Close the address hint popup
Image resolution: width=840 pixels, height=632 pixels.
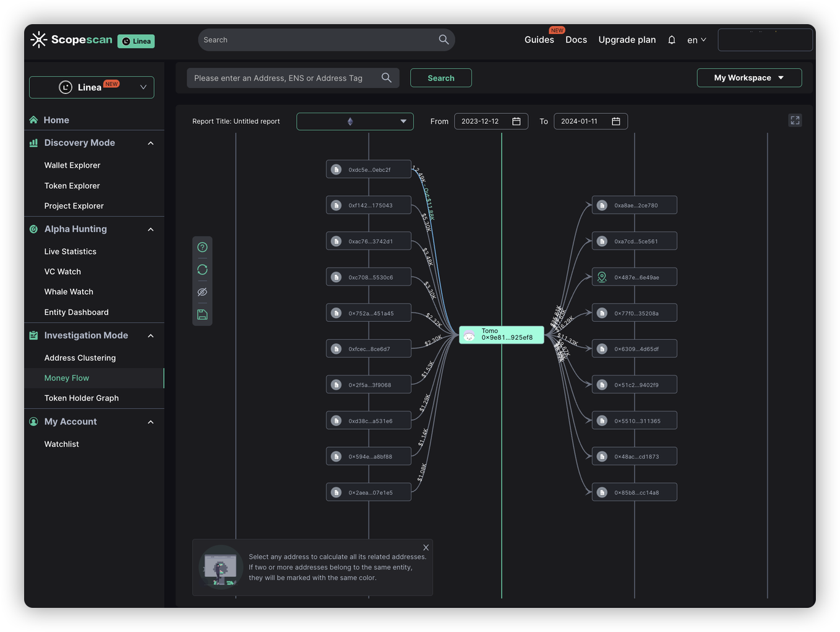426,548
